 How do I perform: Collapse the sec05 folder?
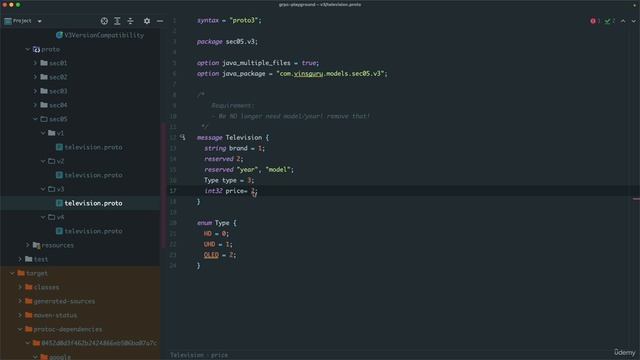(35, 119)
